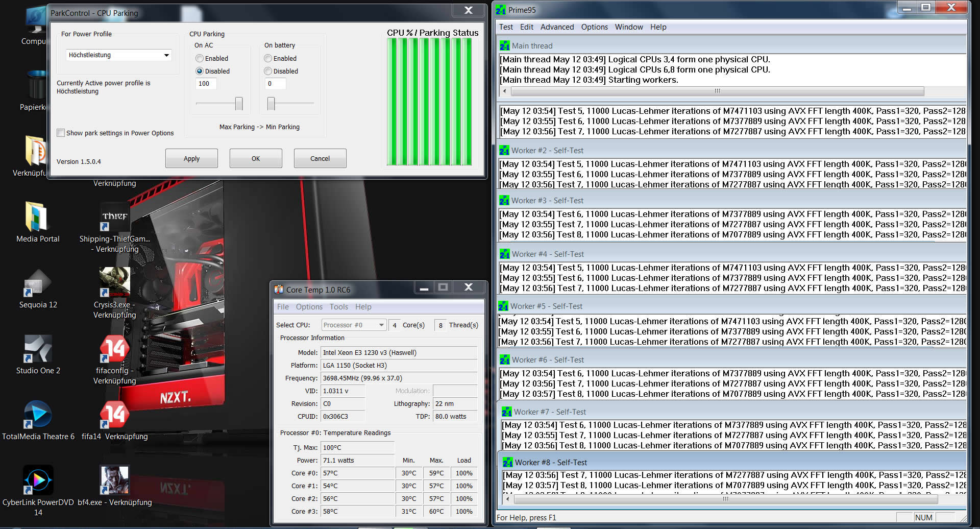
Task: Open the Prime95 Window menu
Action: click(x=629, y=27)
